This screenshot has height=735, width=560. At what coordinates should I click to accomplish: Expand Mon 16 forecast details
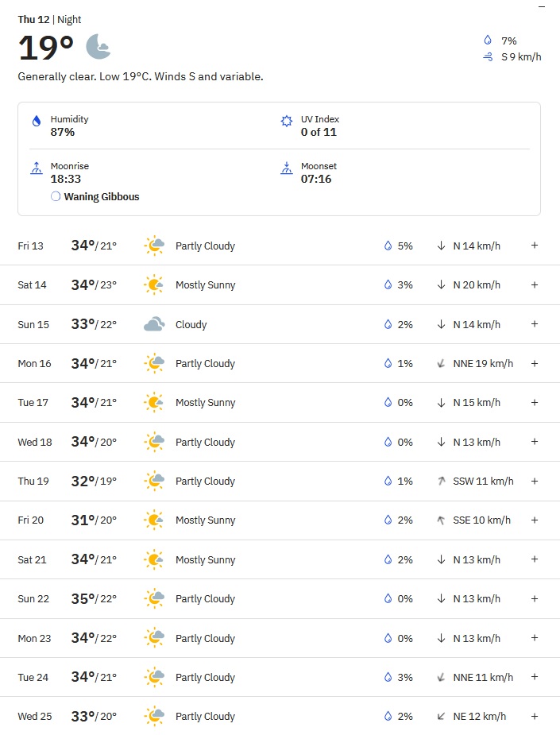pyautogui.click(x=535, y=363)
